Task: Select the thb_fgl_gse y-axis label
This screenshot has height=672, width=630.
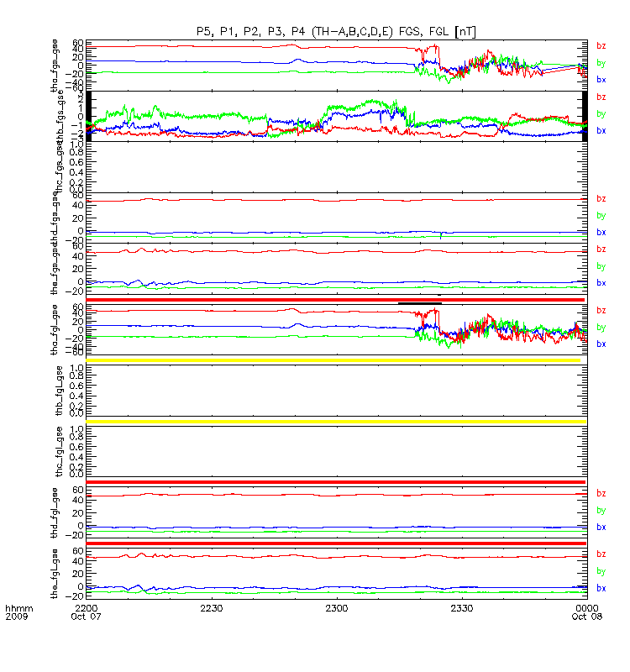Action: click(60, 391)
